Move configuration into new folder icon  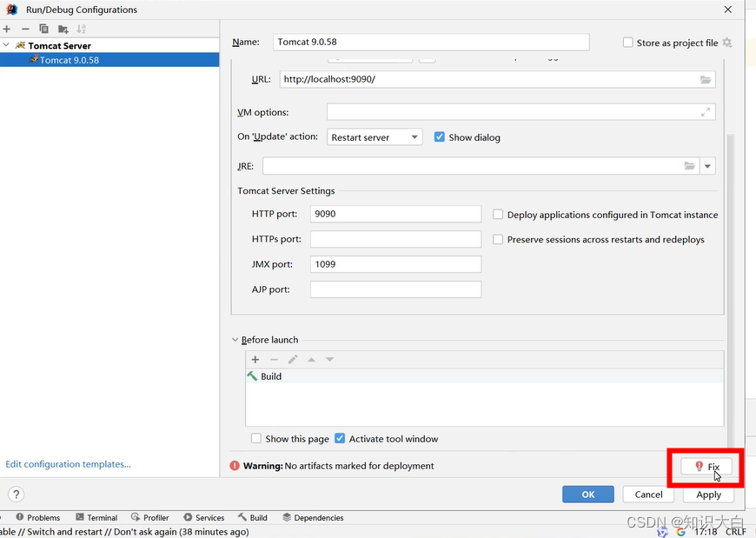[x=63, y=29]
